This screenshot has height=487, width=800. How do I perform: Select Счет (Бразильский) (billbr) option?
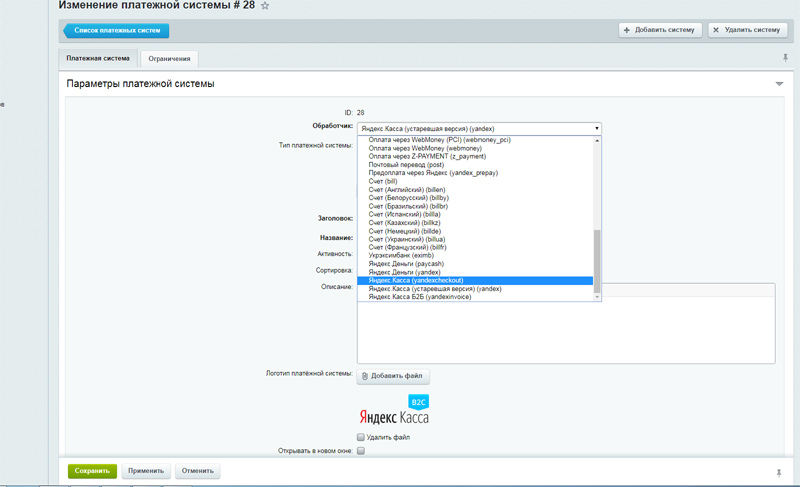pos(476,207)
